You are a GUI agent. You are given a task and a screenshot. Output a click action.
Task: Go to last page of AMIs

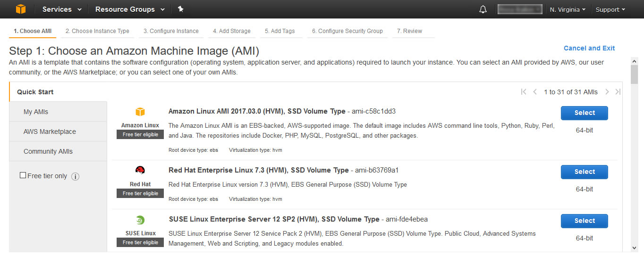tap(618, 92)
